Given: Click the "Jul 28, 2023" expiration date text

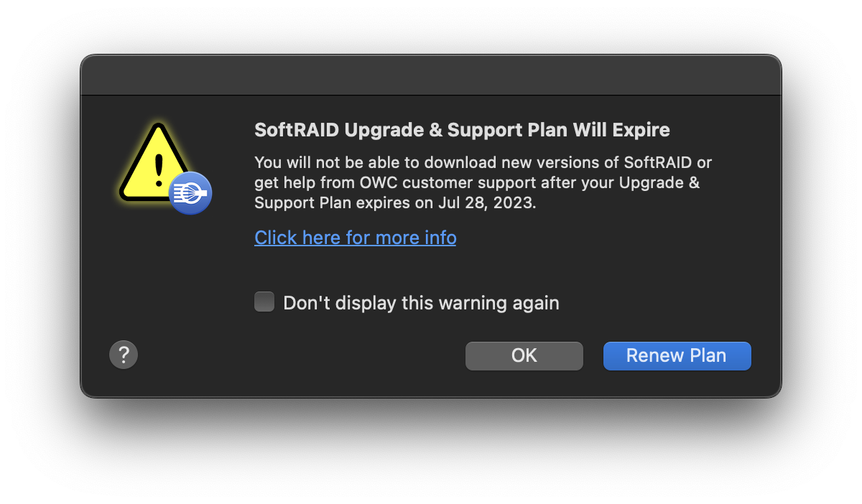Looking at the screenshot, I should click(486, 202).
